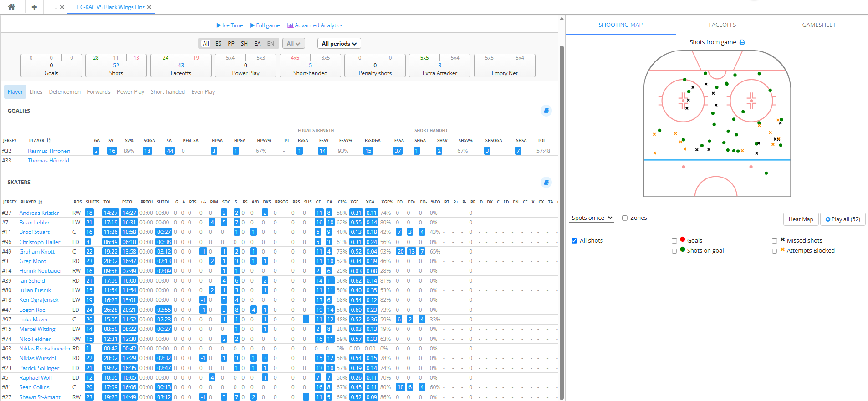Open Advanced Analytics chart link

click(x=315, y=25)
